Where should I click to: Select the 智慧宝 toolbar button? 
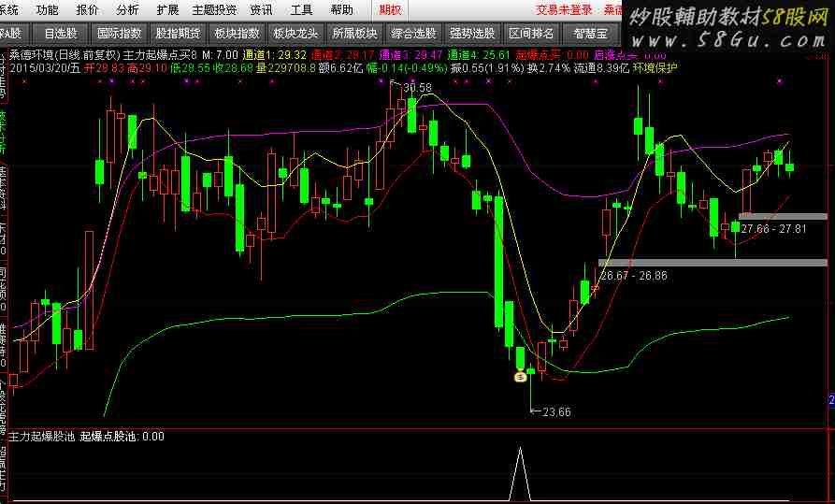591,33
